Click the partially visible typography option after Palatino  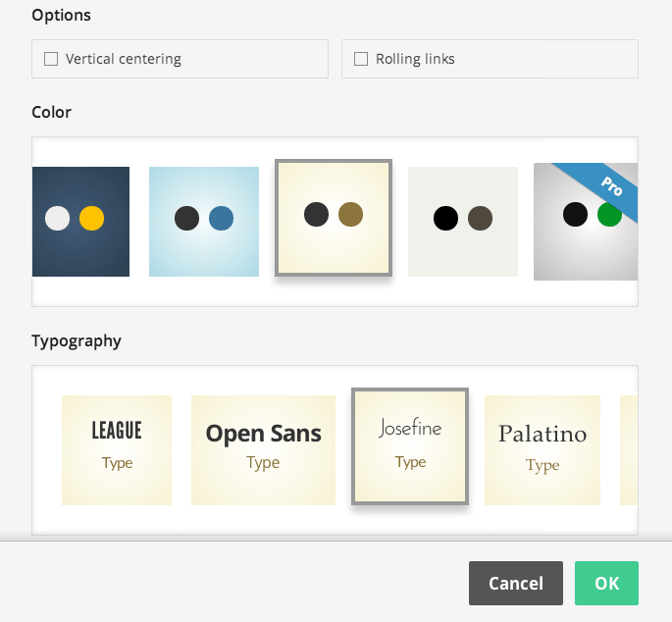pos(629,449)
